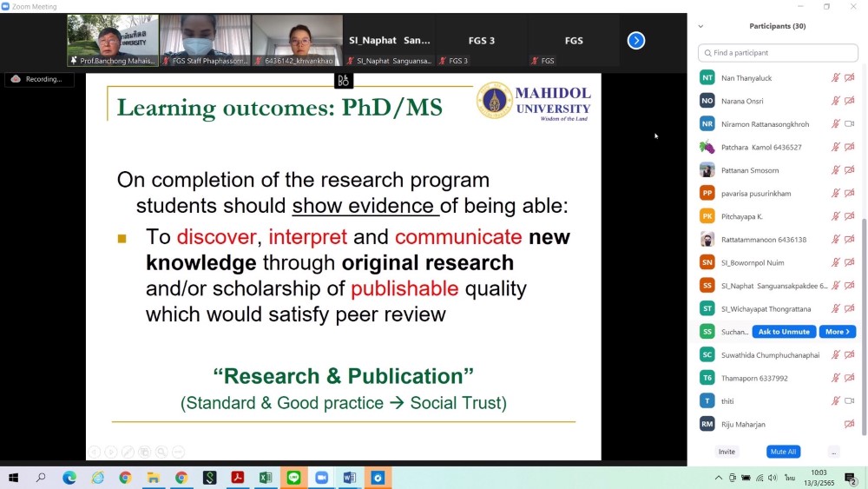Open the LINE app in taskbar

pos(293,478)
